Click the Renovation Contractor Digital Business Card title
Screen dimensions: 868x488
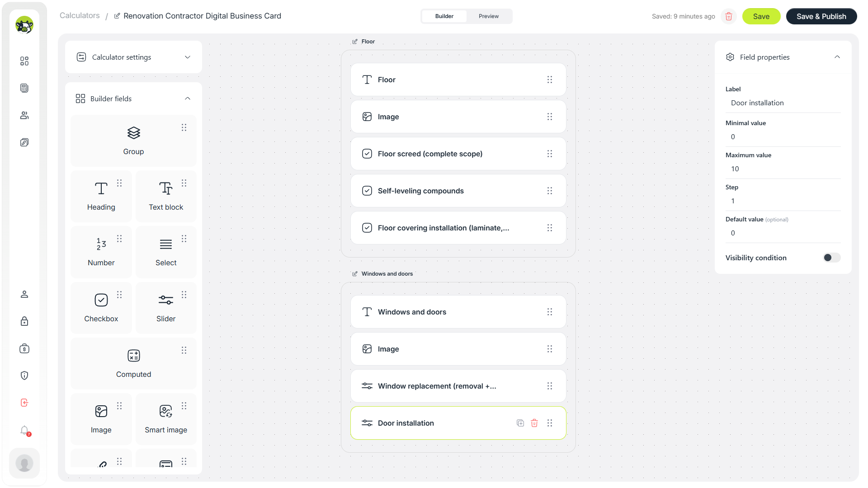[x=202, y=16]
